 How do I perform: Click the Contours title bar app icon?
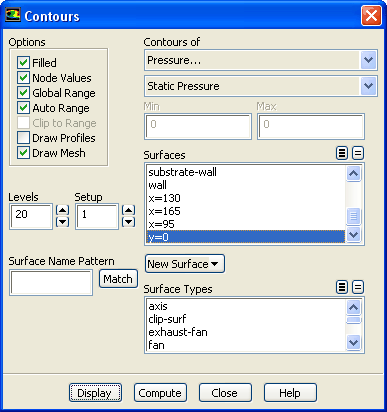point(13,16)
